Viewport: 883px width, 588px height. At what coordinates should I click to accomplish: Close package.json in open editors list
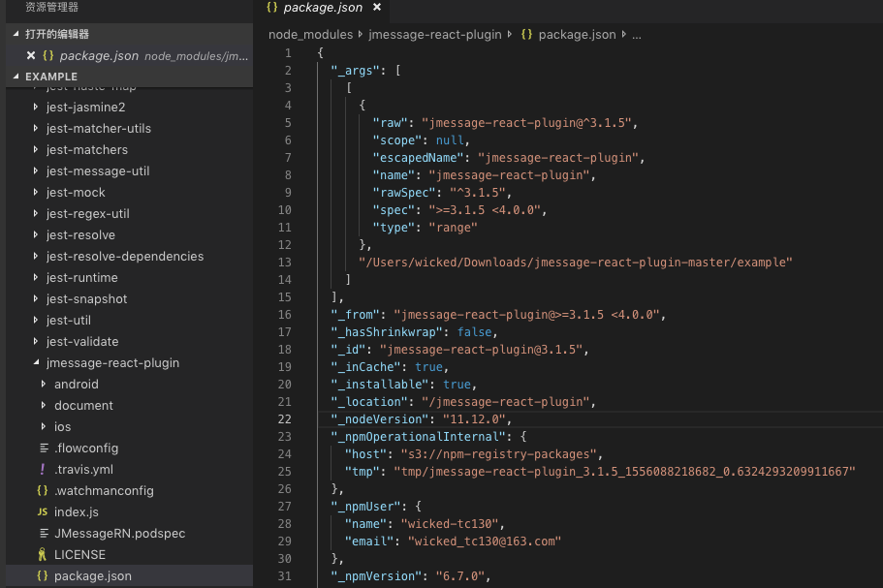point(31,56)
